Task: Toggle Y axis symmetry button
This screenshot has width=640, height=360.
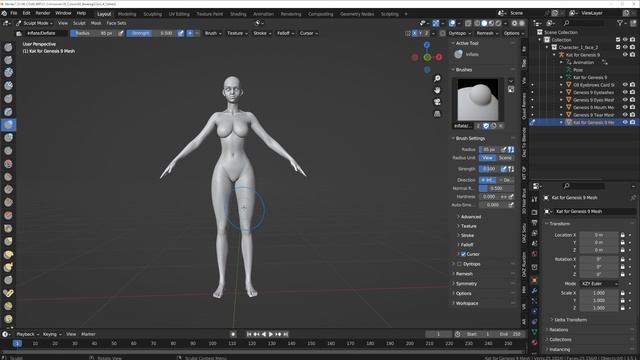Action: [420, 33]
